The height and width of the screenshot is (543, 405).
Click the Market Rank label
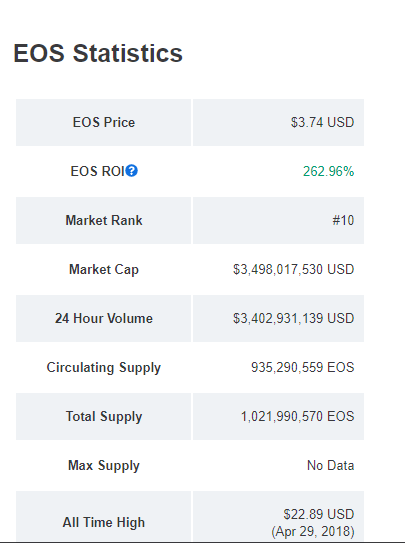(104, 220)
